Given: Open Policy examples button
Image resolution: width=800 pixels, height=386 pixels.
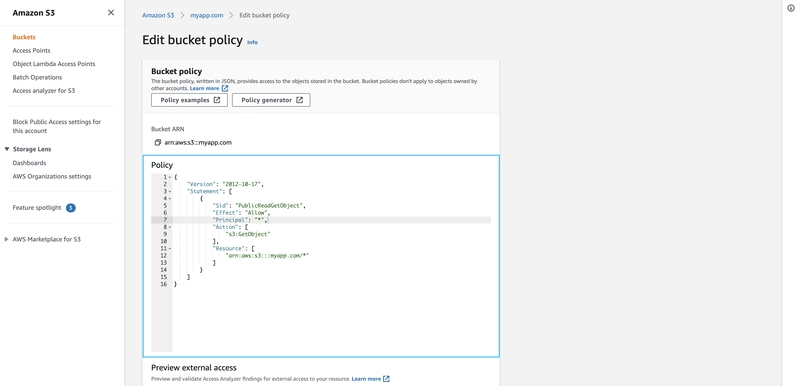Looking at the screenshot, I should point(189,100).
